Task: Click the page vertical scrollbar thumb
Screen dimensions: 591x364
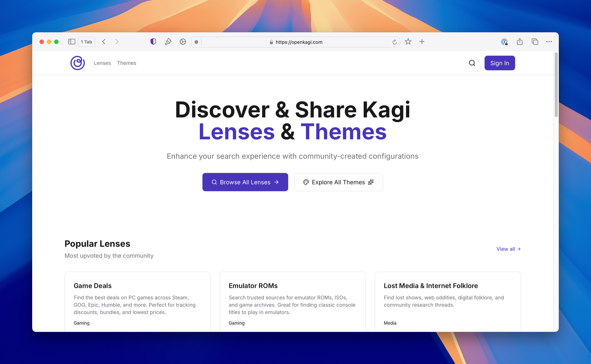Action: tap(556, 85)
